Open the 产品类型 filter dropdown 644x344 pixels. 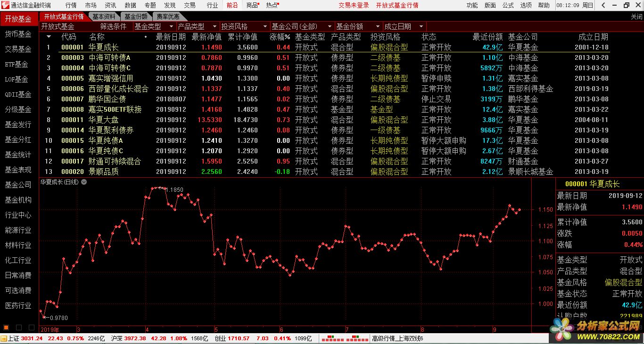[198, 26]
